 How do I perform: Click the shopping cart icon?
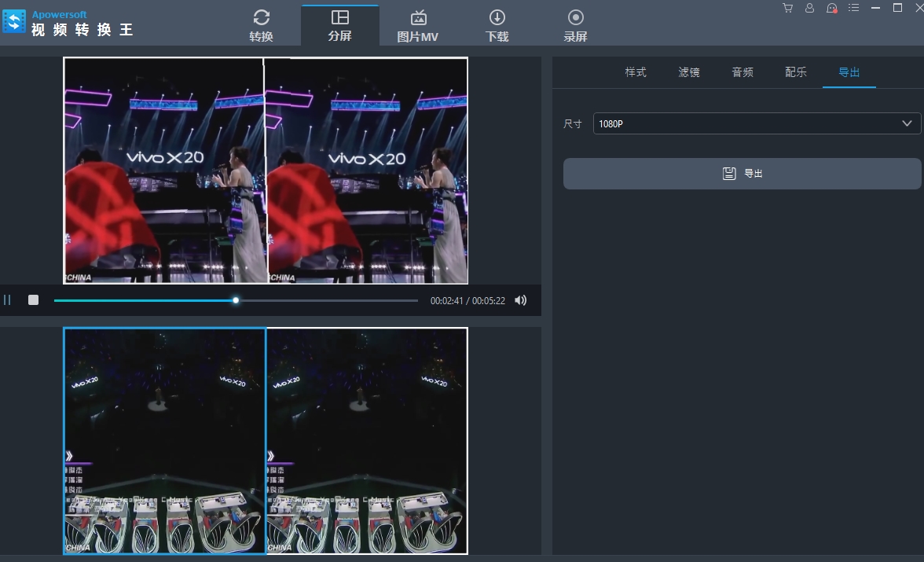pyautogui.click(x=787, y=8)
